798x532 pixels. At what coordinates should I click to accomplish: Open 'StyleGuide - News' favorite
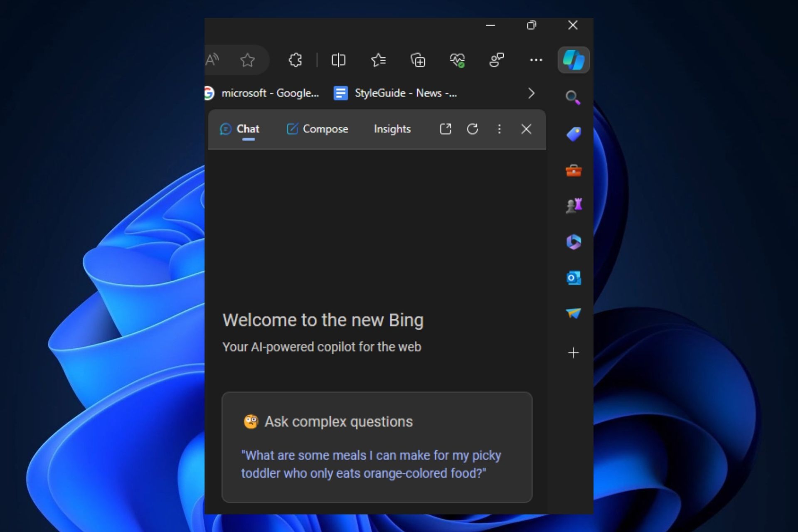(396, 93)
